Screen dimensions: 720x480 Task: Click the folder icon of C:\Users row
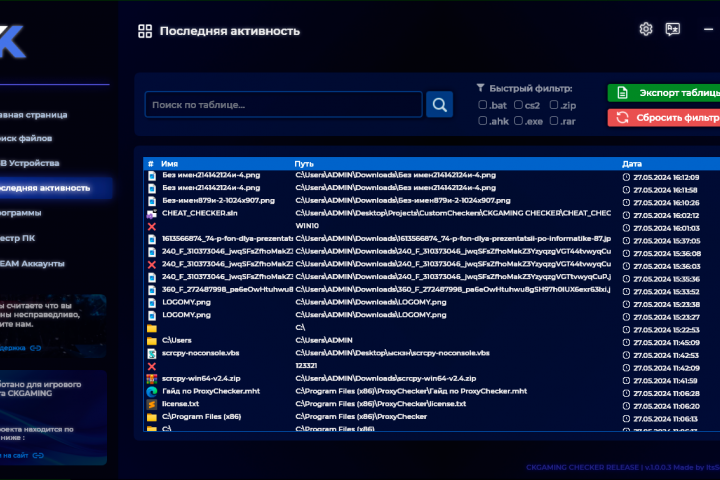[152, 341]
